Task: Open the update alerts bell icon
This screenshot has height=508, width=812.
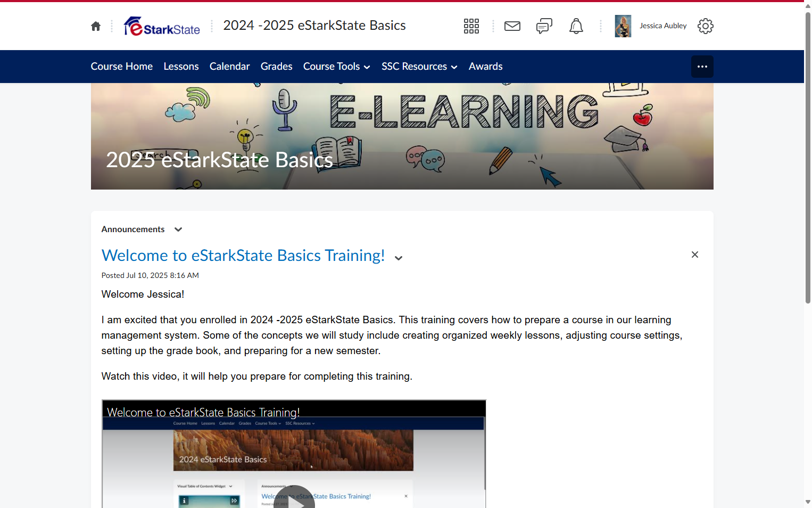Action: pyautogui.click(x=576, y=26)
